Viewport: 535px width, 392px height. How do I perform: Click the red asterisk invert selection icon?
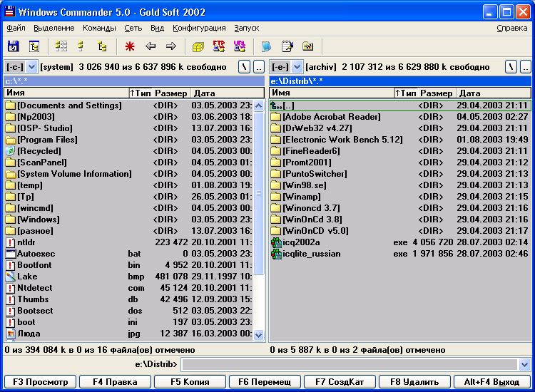coord(130,46)
